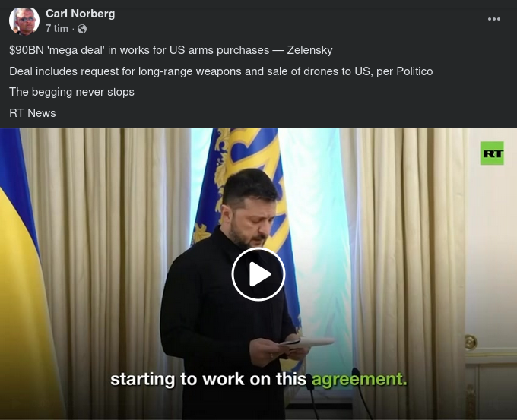Open the post options three-dot menu

coord(494,19)
